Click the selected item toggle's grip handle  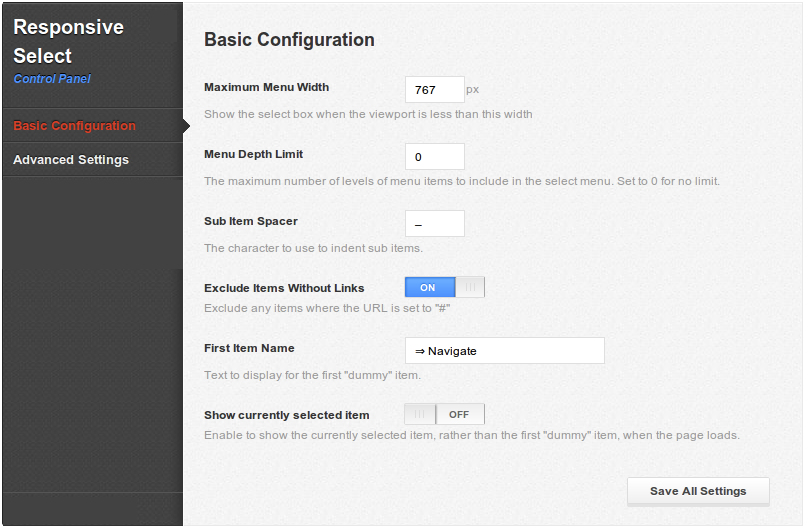point(419,414)
